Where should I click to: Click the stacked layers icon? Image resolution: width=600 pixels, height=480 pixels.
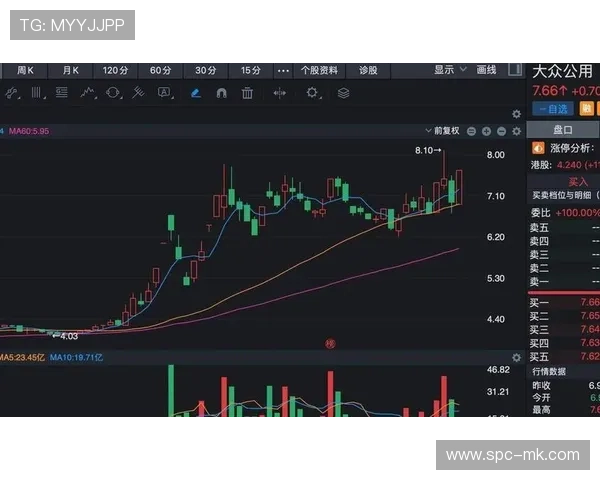343,93
